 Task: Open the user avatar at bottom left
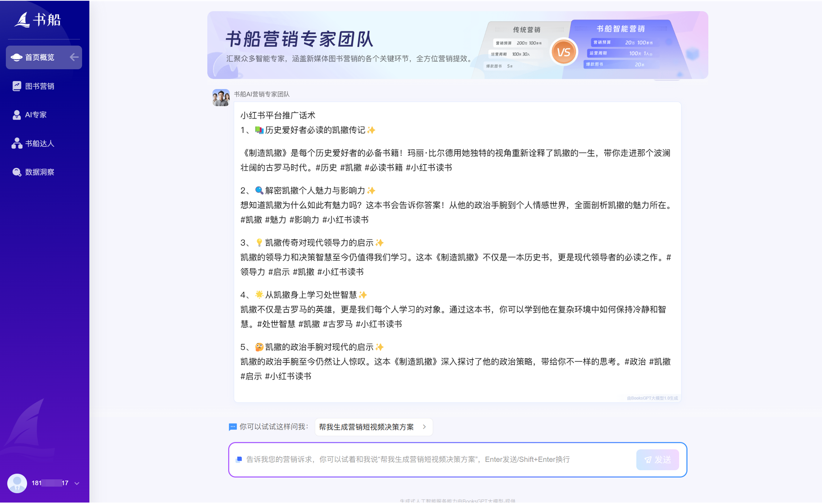[x=17, y=483]
